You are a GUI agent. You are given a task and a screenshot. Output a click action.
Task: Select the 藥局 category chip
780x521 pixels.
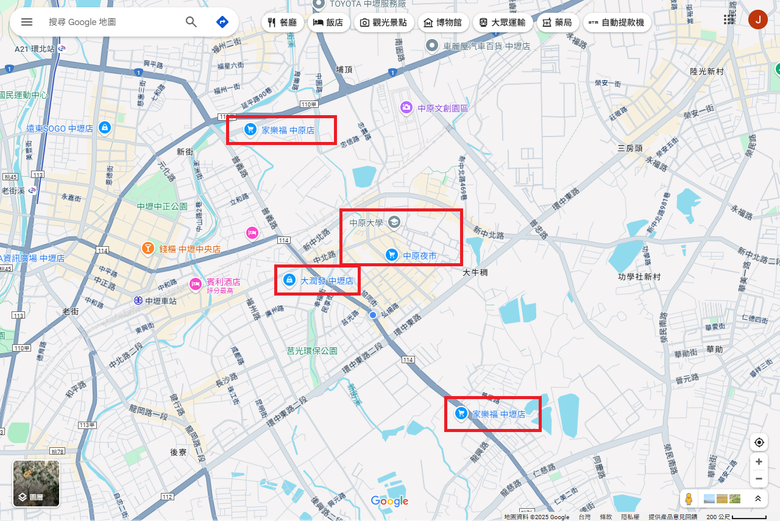(x=558, y=22)
